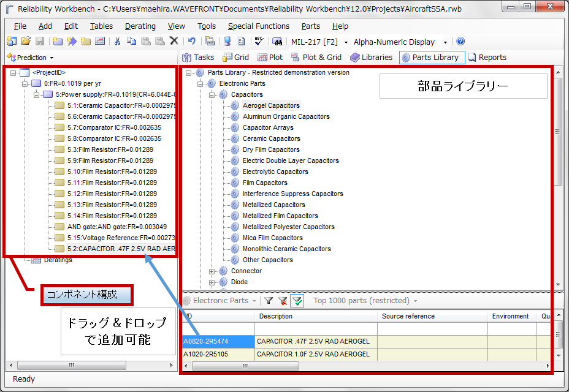The image size is (569, 392).
Task: Cut selection with the scissors icon
Action: click(117, 41)
